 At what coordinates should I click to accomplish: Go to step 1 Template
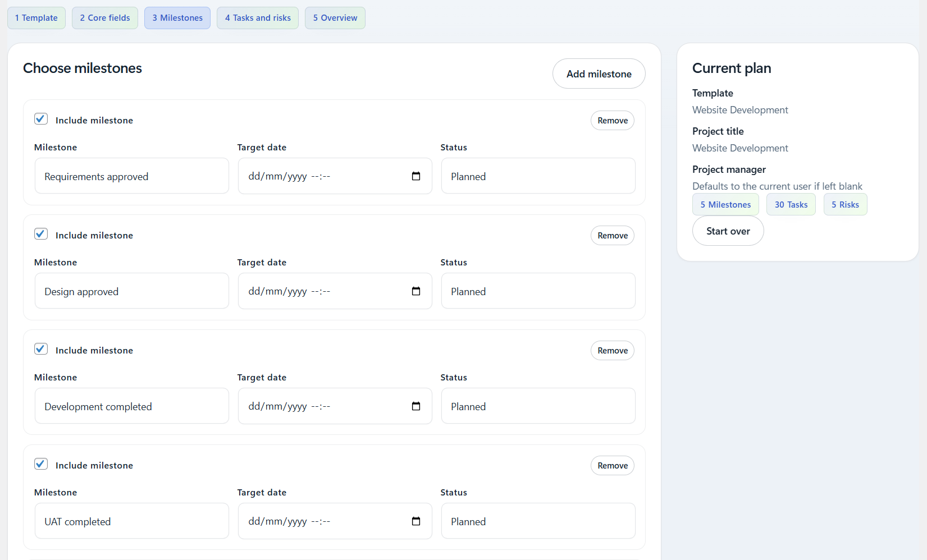[x=36, y=18]
